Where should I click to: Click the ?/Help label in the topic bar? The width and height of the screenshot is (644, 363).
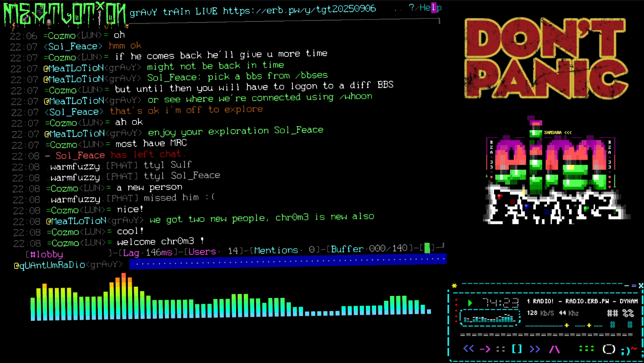425,8
